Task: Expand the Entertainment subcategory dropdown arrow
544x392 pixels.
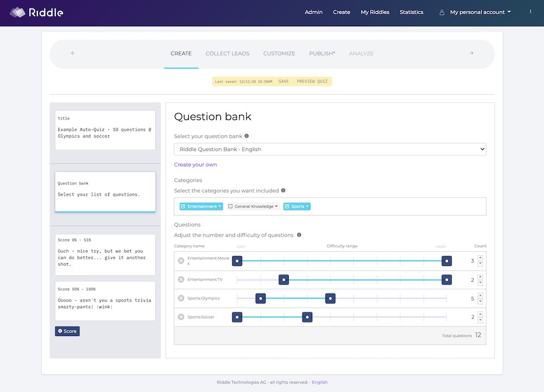Action: (220, 206)
